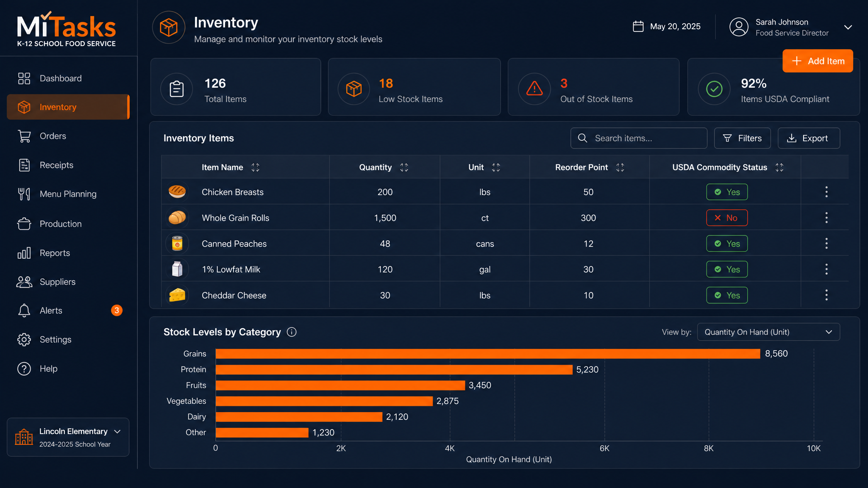Open the more options menu for Whole Grain Rolls
Screen dimensions: 868x488
(826, 218)
